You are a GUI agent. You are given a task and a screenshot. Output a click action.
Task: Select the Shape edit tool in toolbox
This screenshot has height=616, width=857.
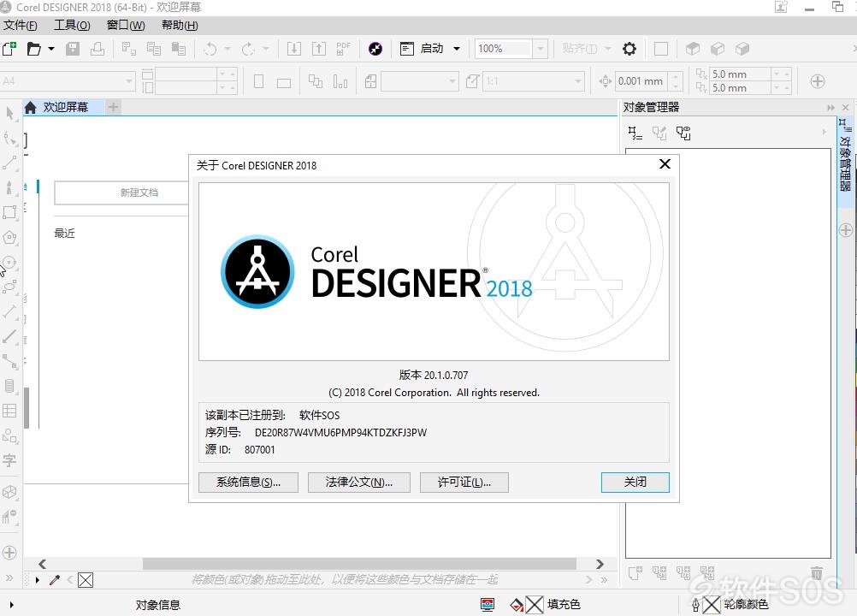tap(10, 139)
